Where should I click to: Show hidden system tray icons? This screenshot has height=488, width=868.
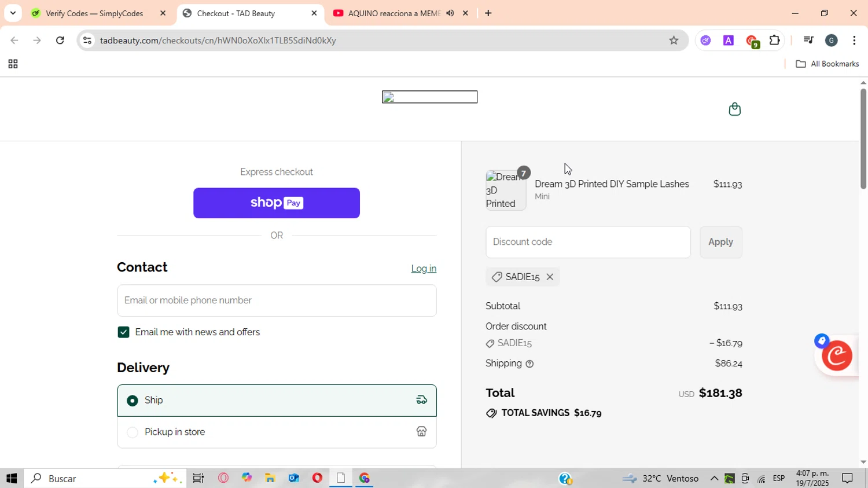click(714, 479)
